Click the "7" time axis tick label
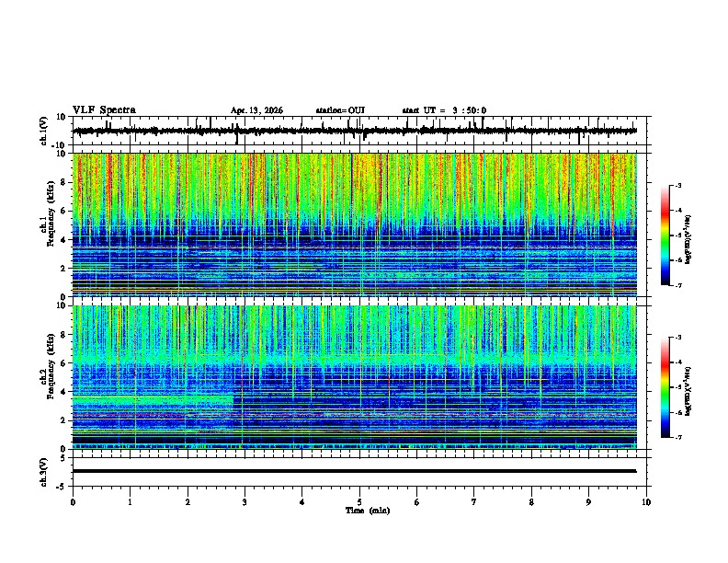This screenshot has height=563, width=728. (474, 502)
